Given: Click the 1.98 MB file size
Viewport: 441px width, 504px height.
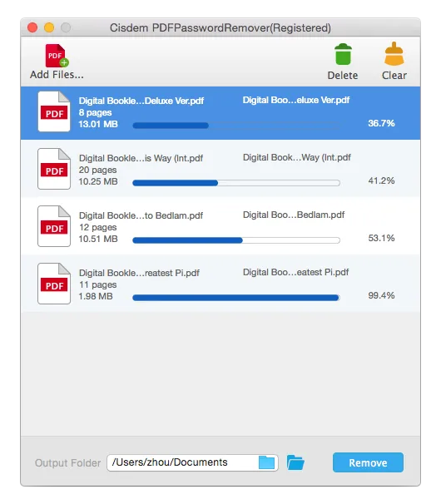Looking at the screenshot, I should pos(96,296).
